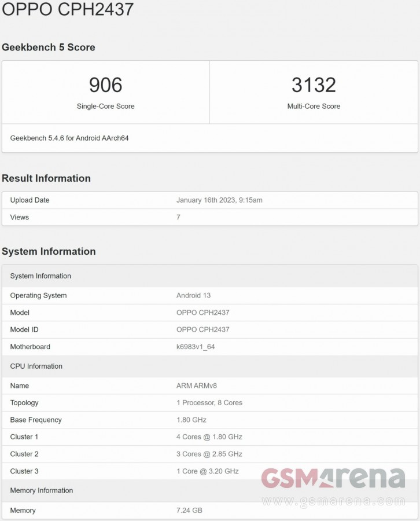Viewport: 420px width, 521px height.
Task: Click the Base Frequency label
Action: [36, 420]
